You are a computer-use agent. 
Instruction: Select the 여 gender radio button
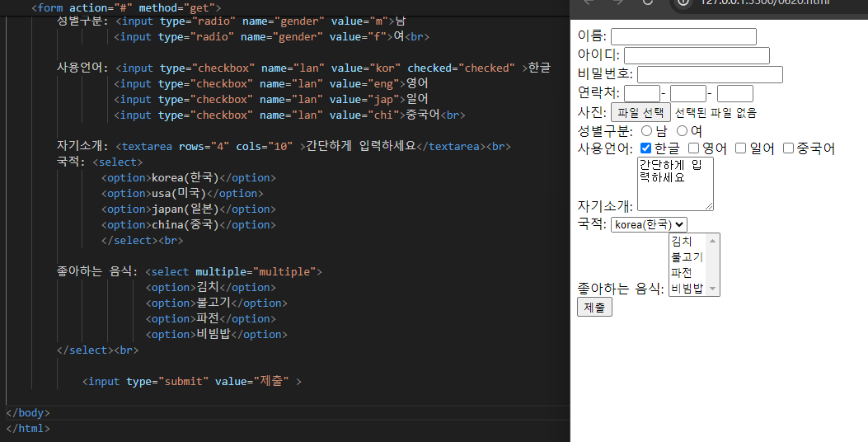coord(682,131)
